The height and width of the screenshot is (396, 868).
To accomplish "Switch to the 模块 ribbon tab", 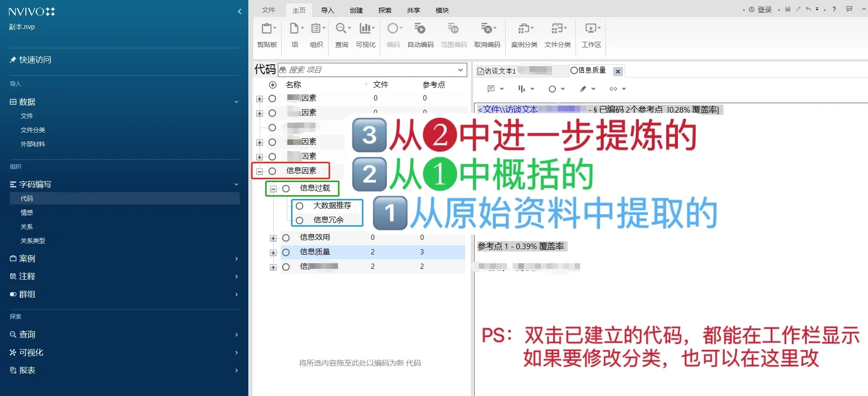I will (x=442, y=10).
